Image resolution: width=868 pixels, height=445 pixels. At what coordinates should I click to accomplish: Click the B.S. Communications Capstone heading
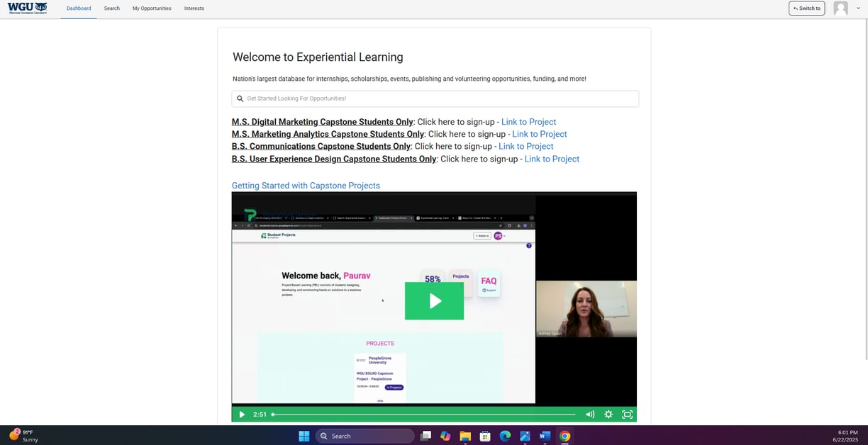[x=321, y=147]
